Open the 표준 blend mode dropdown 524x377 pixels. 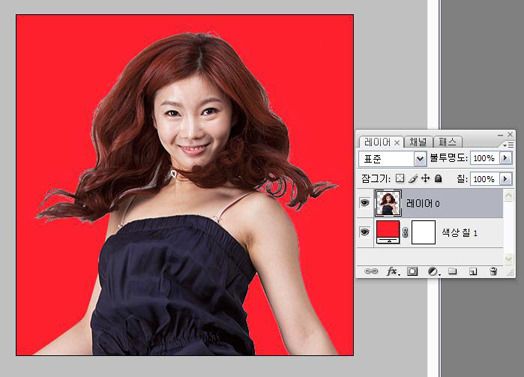tap(392, 158)
